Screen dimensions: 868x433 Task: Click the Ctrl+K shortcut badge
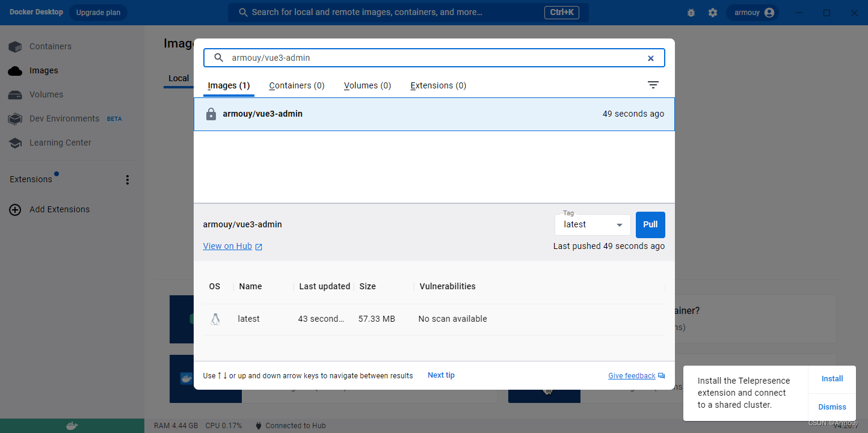tap(561, 13)
